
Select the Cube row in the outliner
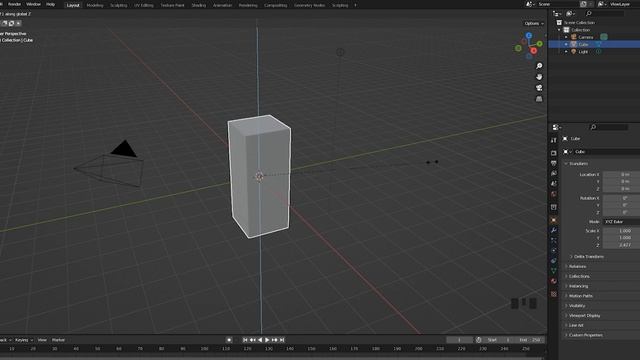[x=594, y=44]
